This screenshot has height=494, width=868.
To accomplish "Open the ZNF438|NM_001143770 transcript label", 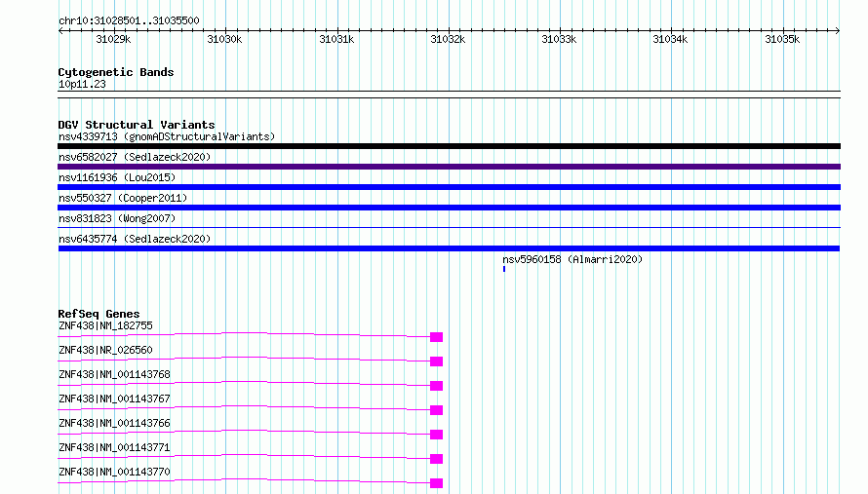I will [114, 472].
